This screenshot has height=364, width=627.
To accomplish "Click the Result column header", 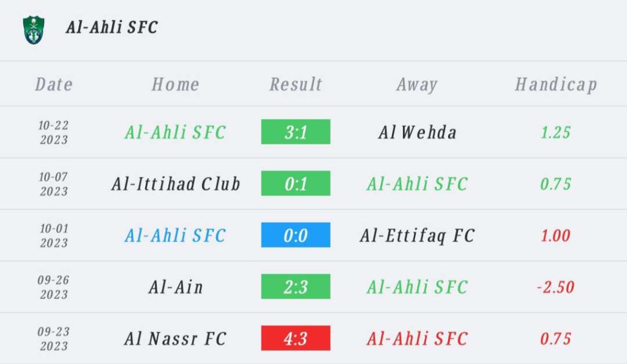I will click(296, 84).
